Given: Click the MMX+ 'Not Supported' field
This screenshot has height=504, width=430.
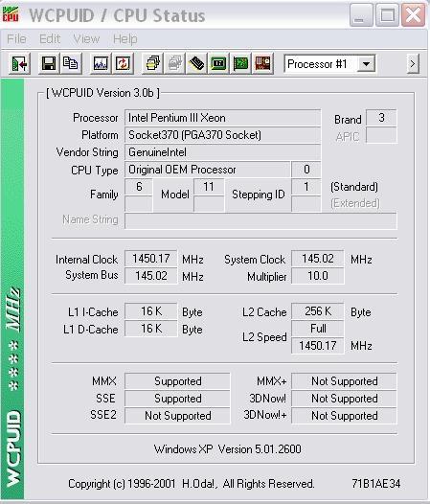Looking at the screenshot, I should [x=344, y=381].
